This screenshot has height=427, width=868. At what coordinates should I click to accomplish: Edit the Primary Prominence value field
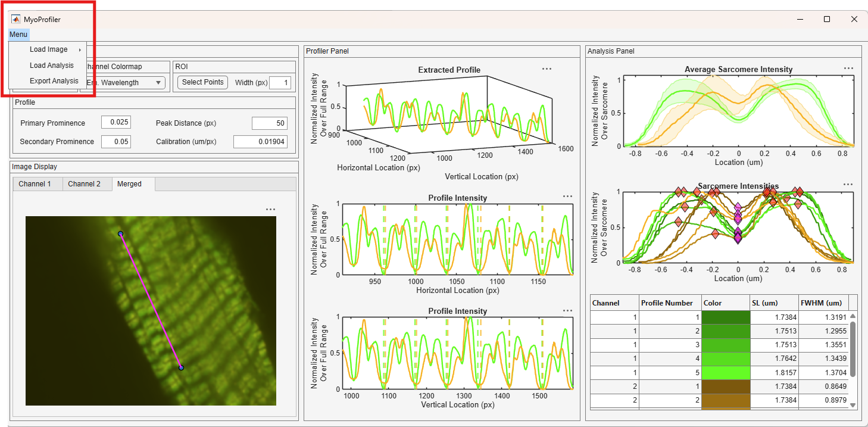[115, 123]
